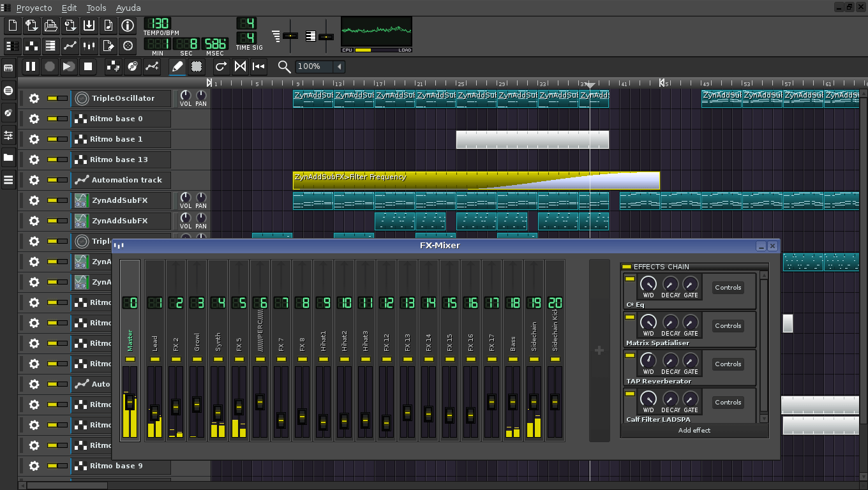Image resolution: width=868 pixels, height=490 pixels.
Task: Open the Proyecto menu
Action: coord(34,8)
